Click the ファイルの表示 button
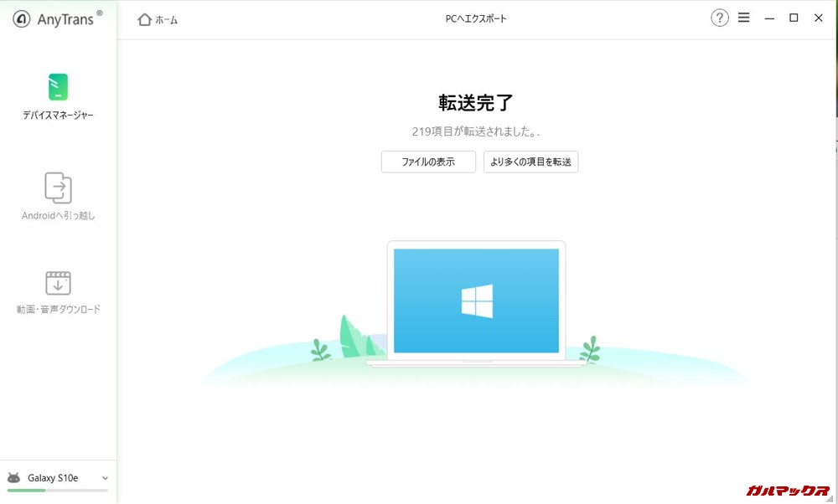Image resolution: width=838 pixels, height=504 pixels. coord(427,162)
